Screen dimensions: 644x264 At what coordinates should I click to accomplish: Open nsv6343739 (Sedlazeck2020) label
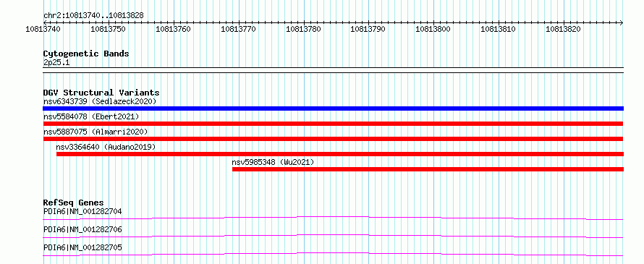click(x=100, y=101)
